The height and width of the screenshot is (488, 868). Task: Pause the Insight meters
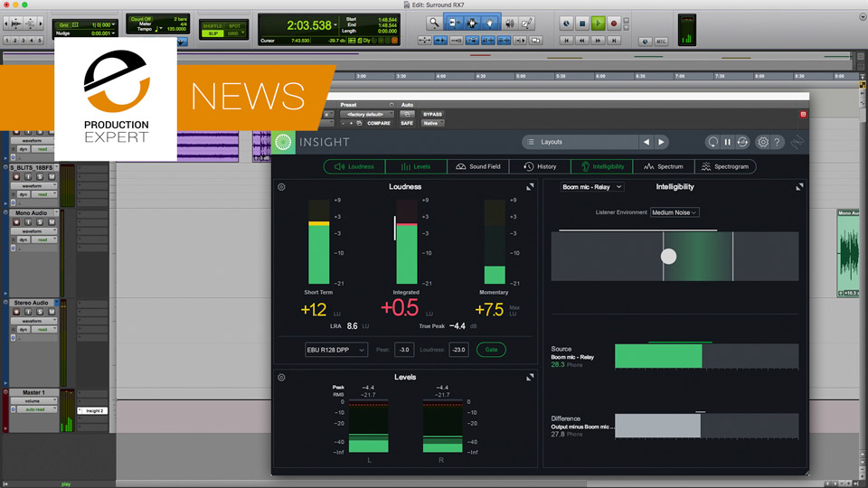[x=727, y=142]
